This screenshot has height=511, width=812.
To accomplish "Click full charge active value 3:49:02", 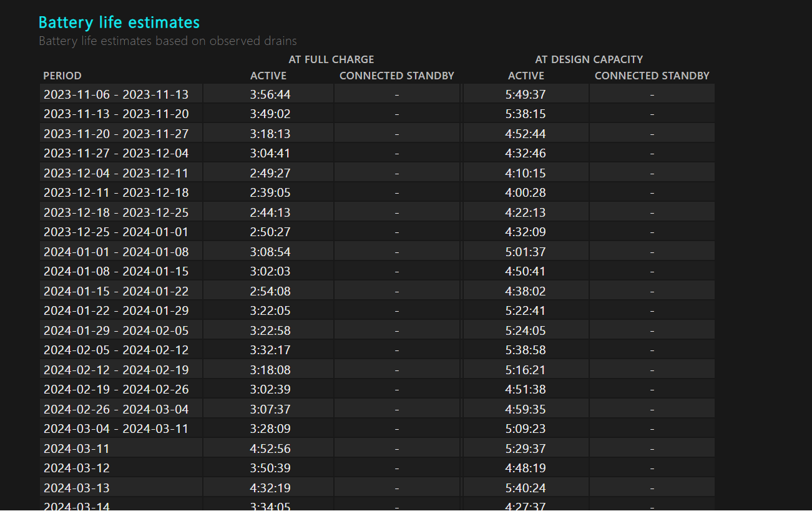I will [x=270, y=114].
